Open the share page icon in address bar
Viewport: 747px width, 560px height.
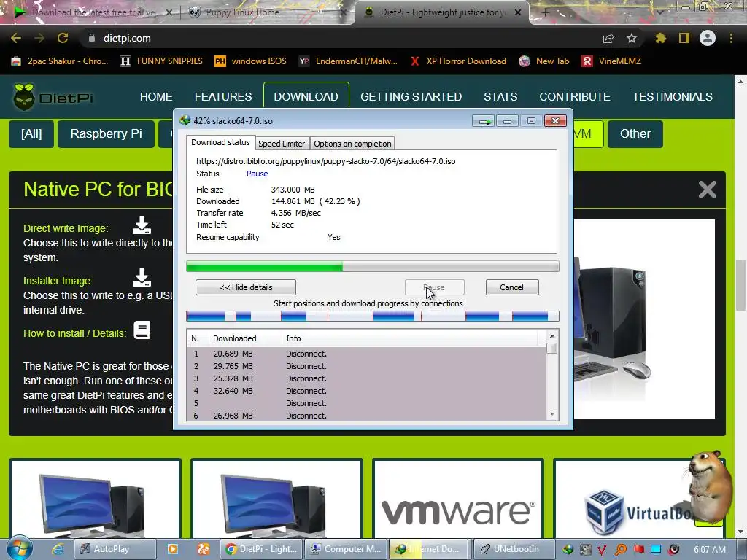608,38
